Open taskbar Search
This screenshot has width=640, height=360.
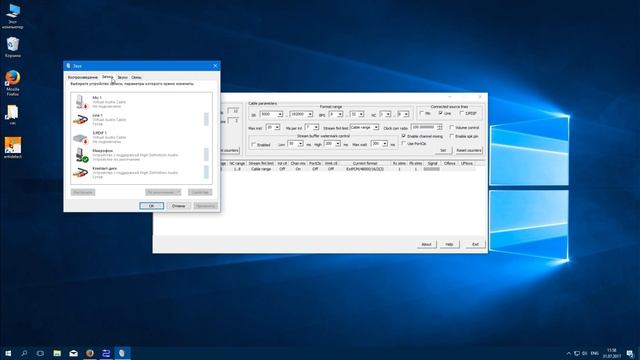24,353
